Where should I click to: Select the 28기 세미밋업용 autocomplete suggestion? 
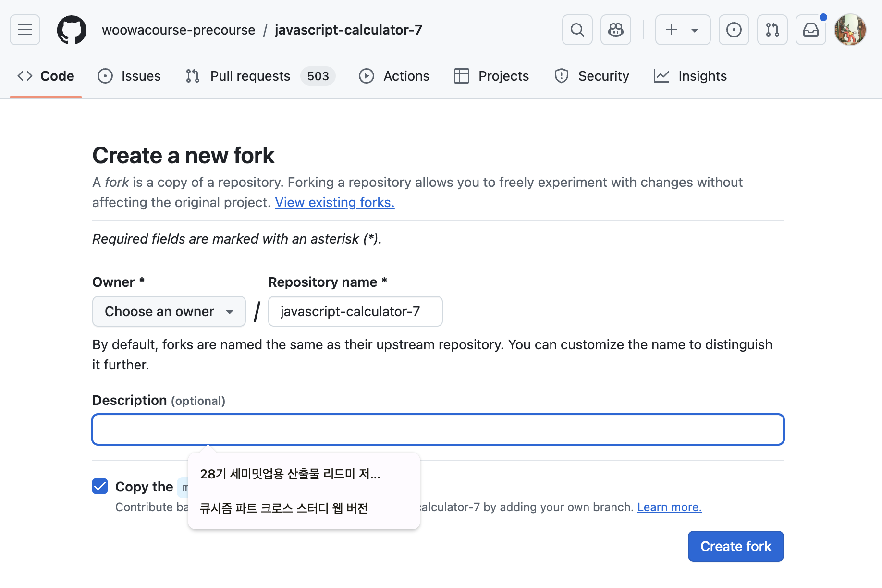point(304,474)
